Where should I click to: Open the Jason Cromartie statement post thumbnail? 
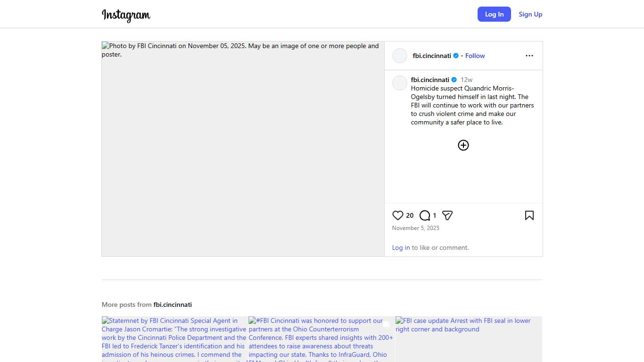pyautogui.click(x=174, y=339)
